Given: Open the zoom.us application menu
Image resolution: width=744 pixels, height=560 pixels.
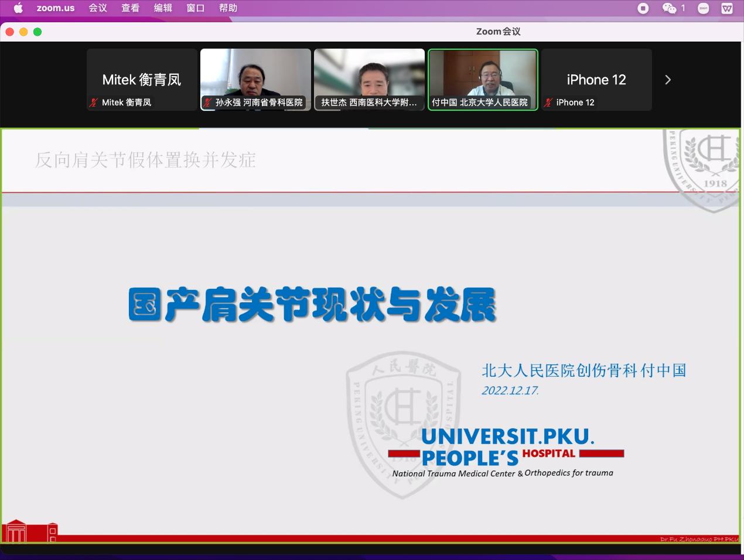Looking at the screenshot, I should (56, 8).
